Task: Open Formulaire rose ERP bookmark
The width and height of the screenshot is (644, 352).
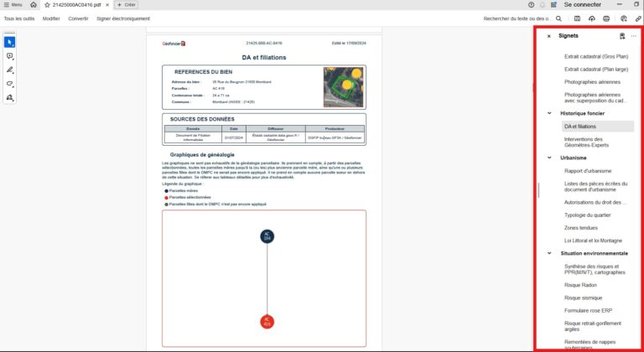Action: click(x=588, y=310)
